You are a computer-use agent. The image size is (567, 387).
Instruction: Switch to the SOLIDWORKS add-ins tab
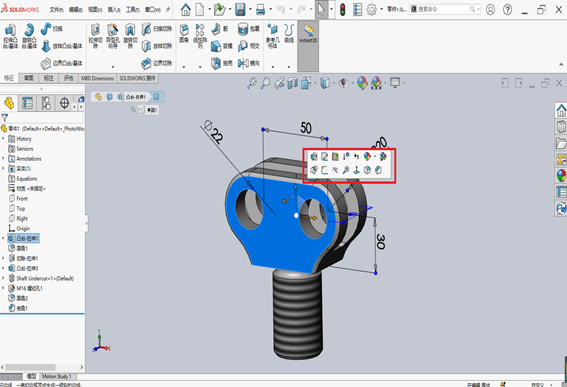(x=137, y=78)
